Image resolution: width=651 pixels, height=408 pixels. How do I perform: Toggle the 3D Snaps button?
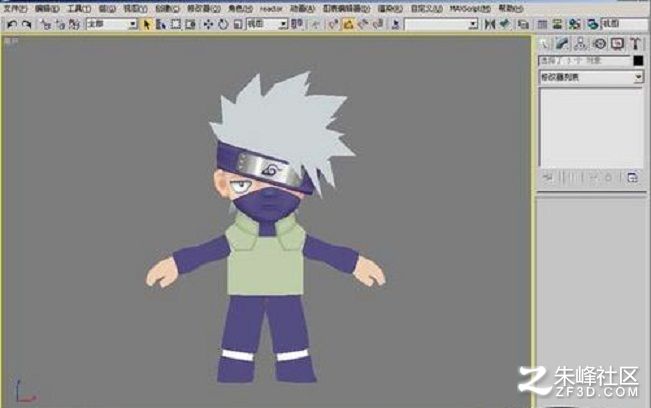(333, 24)
